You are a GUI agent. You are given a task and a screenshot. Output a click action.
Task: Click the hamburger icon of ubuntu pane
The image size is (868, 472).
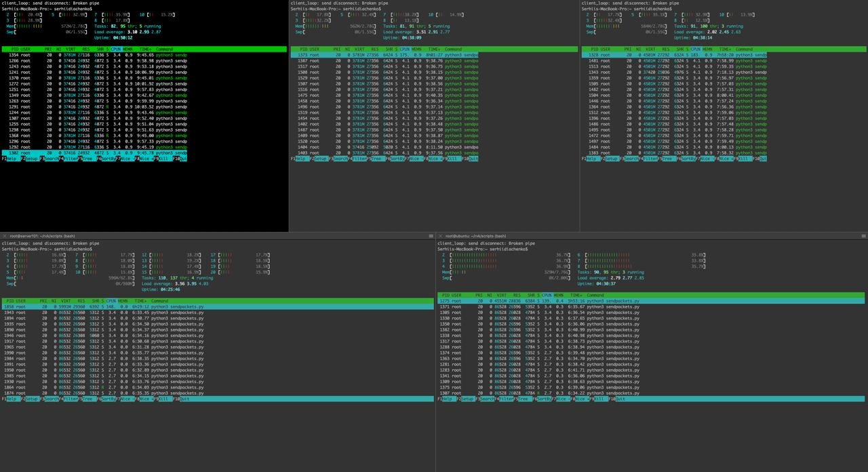[x=863, y=236]
